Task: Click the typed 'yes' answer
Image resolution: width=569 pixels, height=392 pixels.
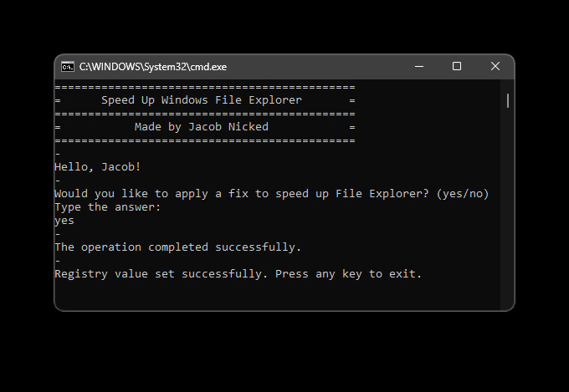Action: click(x=64, y=221)
